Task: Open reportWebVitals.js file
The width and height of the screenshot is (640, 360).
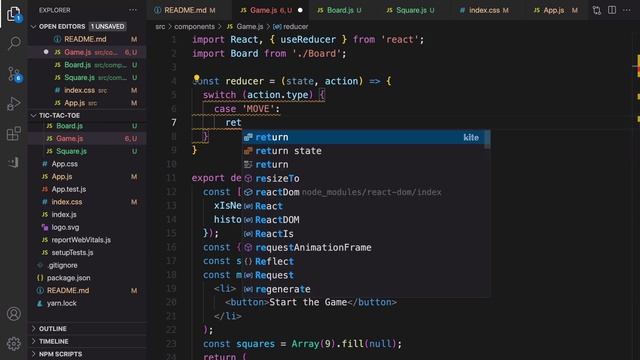Action: [x=87, y=240]
